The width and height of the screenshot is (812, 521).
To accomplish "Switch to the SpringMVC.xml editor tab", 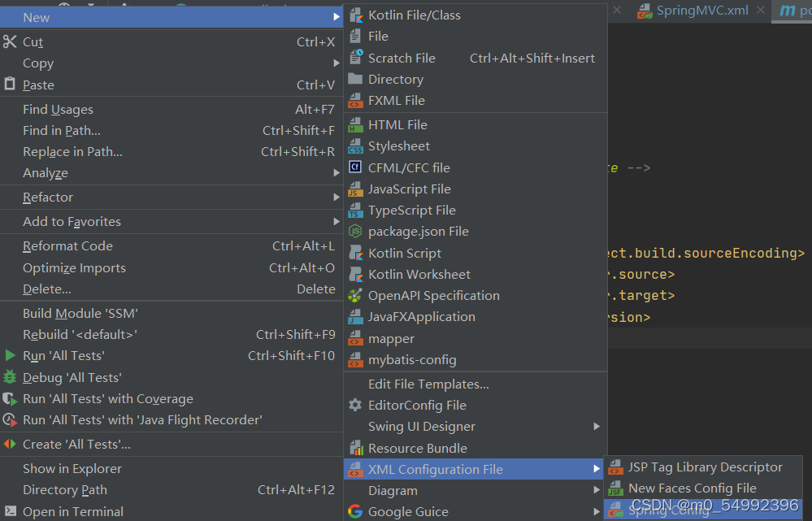I will [x=701, y=11].
